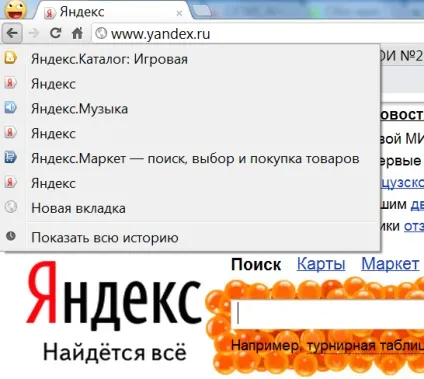Select the Поиск tab above the search box
The height and width of the screenshot is (379, 424).
(x=256, y=265)
